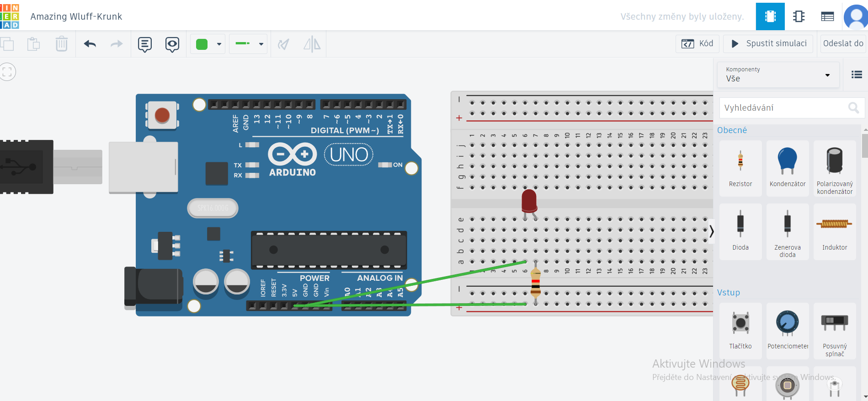Click the Arduino reset button
The image size is (868, 401).
[x=162, y=115]
